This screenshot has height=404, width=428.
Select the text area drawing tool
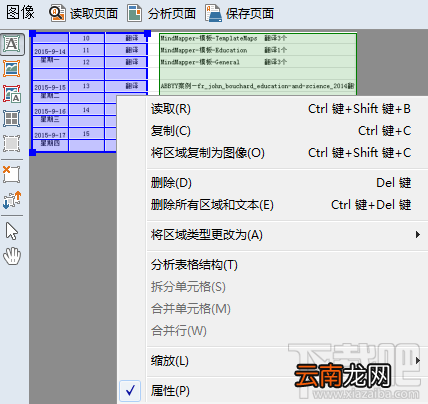[12, 44]
